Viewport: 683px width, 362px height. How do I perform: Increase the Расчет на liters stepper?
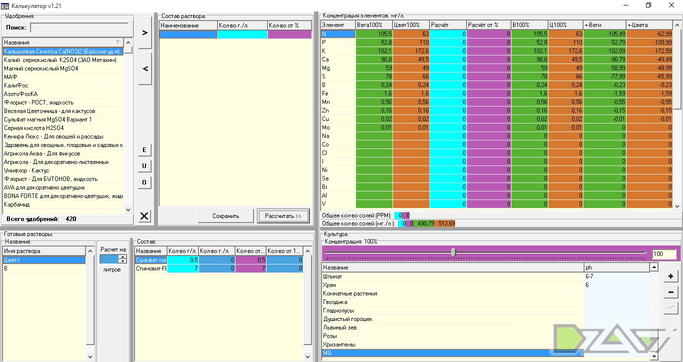point(122,257)
